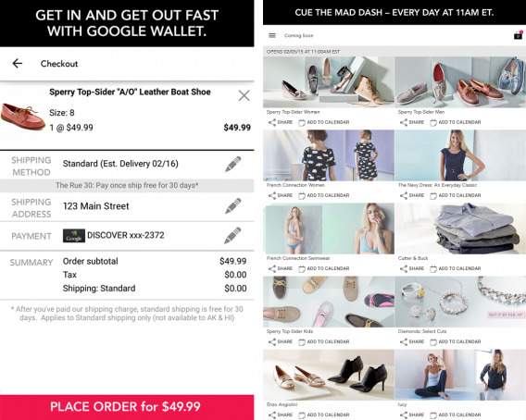Select the Google Wallet payment logo
Viewport: 526px width, 420px height.
tap(74, 236)
